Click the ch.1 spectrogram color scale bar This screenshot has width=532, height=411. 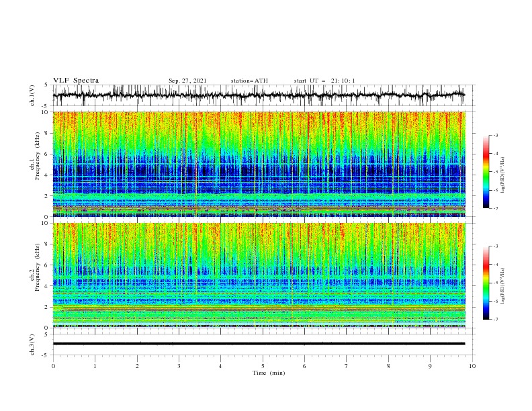pos(486,172)
